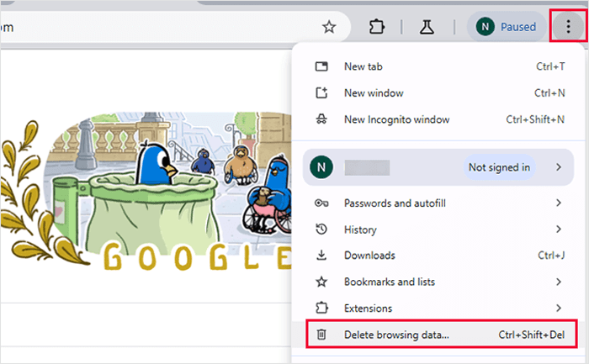Open Downloads from the menu
This screenshot has height=364, width=589.
(369, 256)
